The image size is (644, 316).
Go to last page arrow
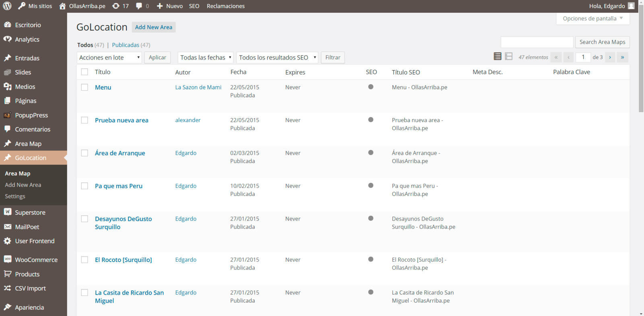622,57
